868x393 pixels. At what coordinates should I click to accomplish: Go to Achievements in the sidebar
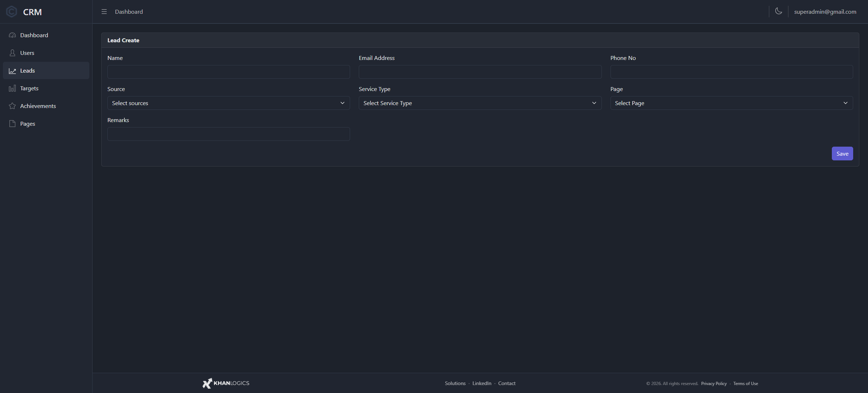coord(46,106)
